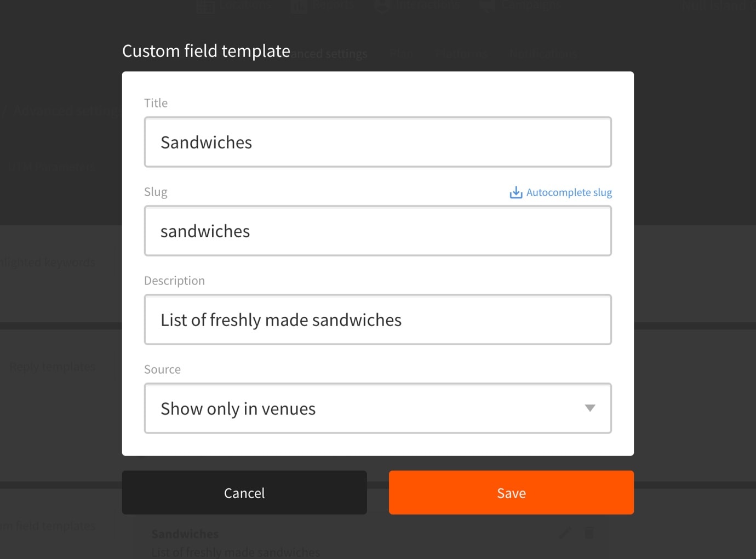The height and width of the screenshot is (559, 756).
Task: Select Reply templates in the sidebar
Action: pyautogui.click(x=52, y=367)
